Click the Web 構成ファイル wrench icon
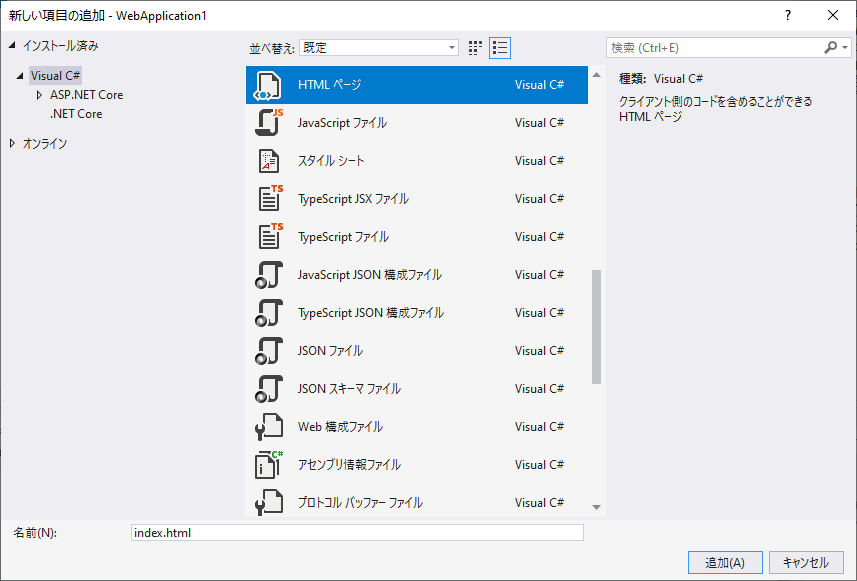Image resolution: width=857 pixels, height=581 pixels. click(269, 427)
